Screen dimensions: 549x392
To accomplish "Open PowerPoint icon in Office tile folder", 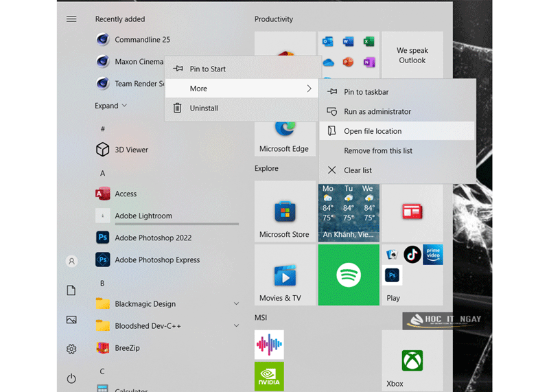I will (x=348, y=62).
